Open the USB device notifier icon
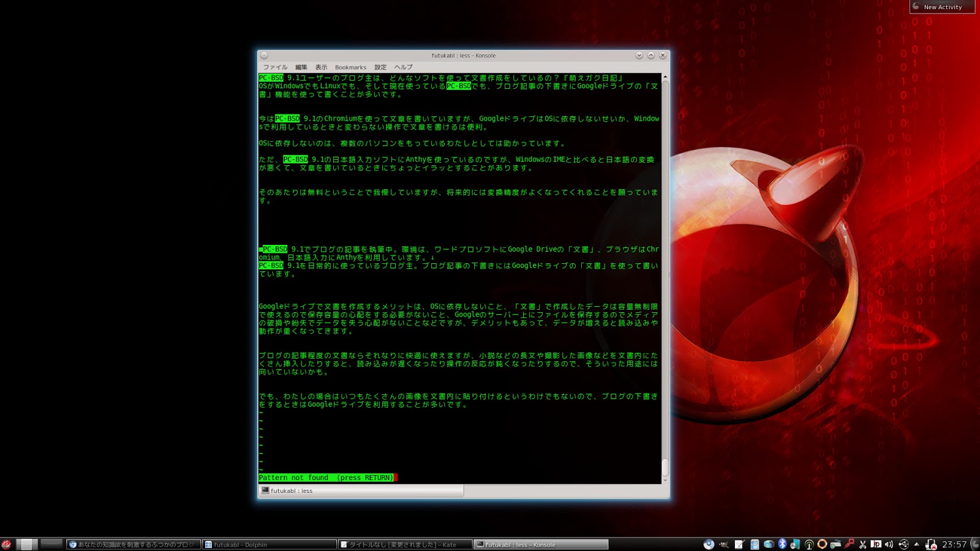 [x=903, y=544]
